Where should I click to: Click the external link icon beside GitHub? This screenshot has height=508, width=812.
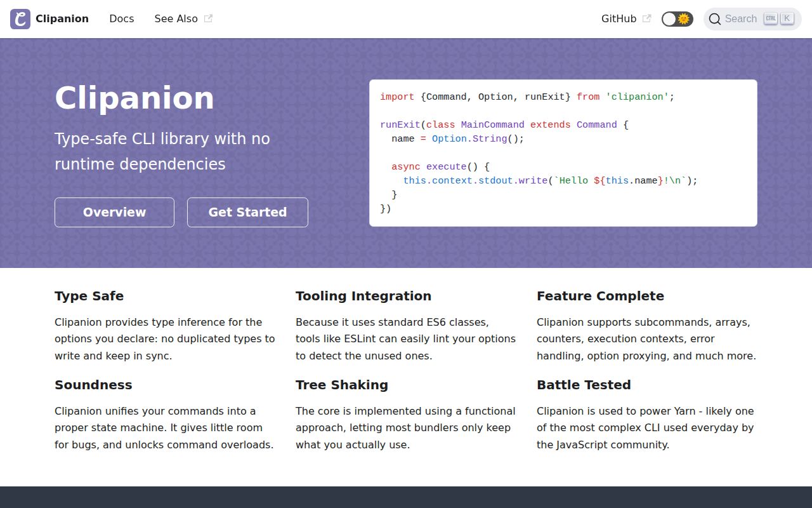coord(646,19)
